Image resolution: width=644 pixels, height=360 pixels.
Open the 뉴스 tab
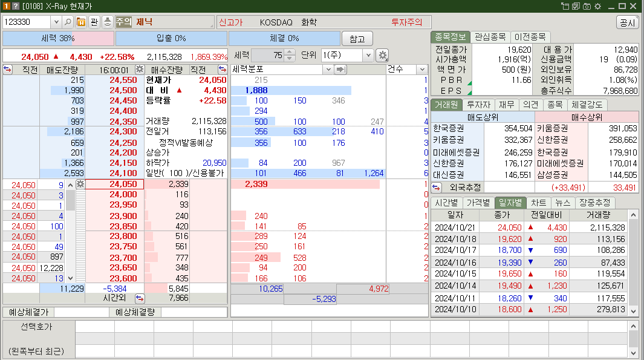[563, 203]
